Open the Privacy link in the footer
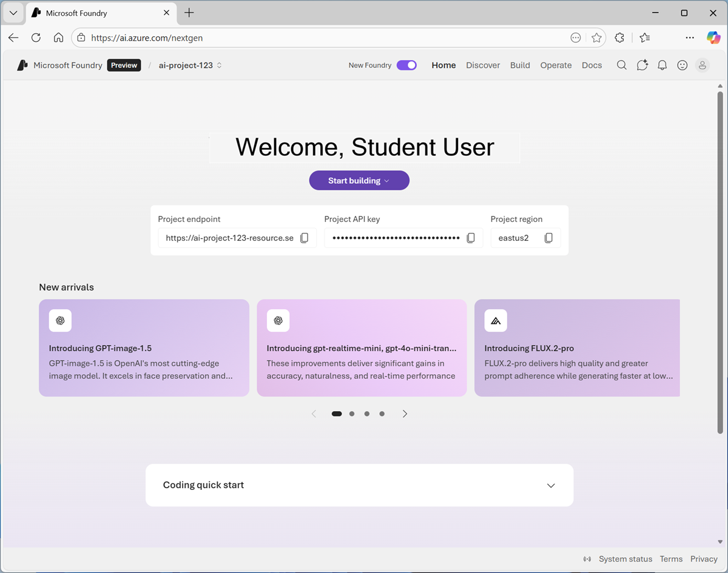728x573 pixels. pyautogui.click(x=704, y=558)
